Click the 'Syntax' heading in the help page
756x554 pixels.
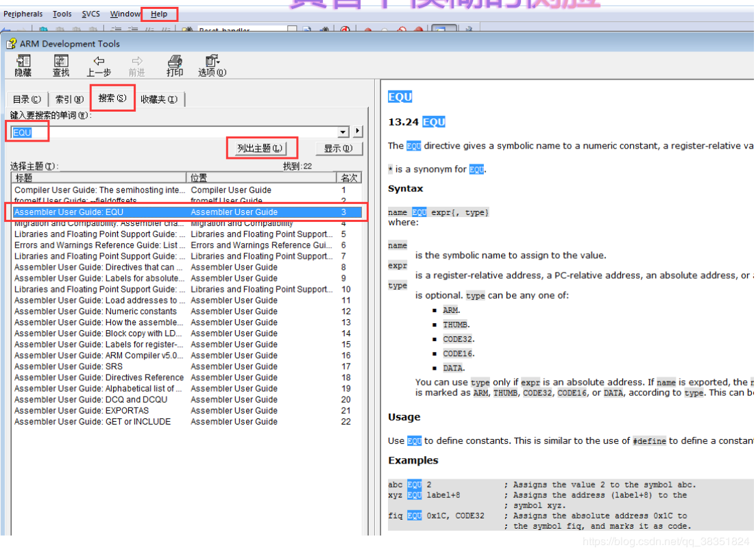[x=406, y=189]
